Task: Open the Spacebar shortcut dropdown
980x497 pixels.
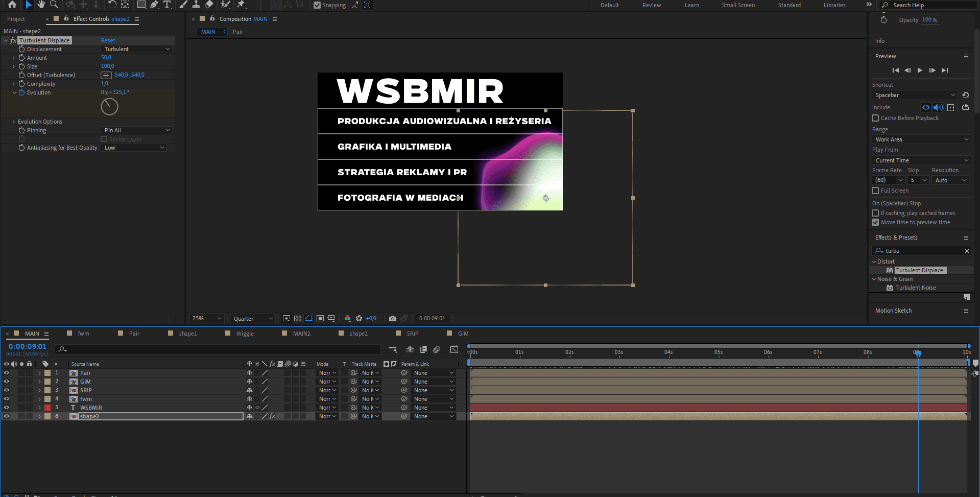Action: point(915,95)
